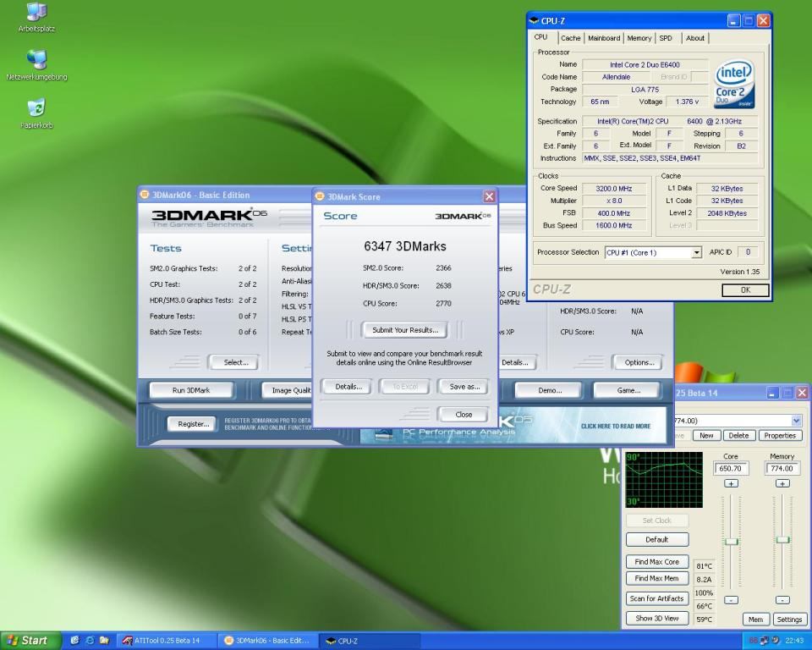Viewport: 812px width, 650px height.
Task: Click the Details button in the 3DMark06 system panel
Action: [516, 362]
